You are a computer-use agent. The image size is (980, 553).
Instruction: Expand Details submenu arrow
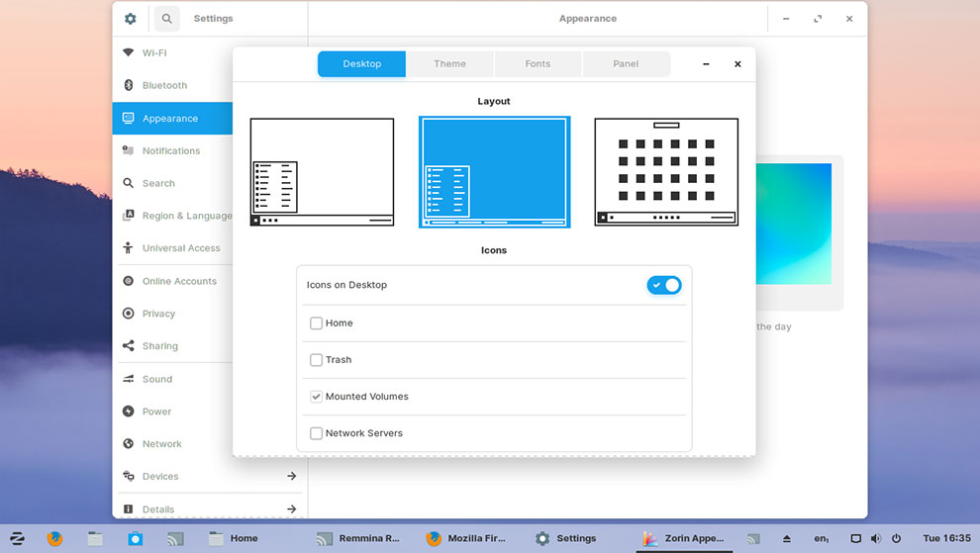[x=292, y=509]
